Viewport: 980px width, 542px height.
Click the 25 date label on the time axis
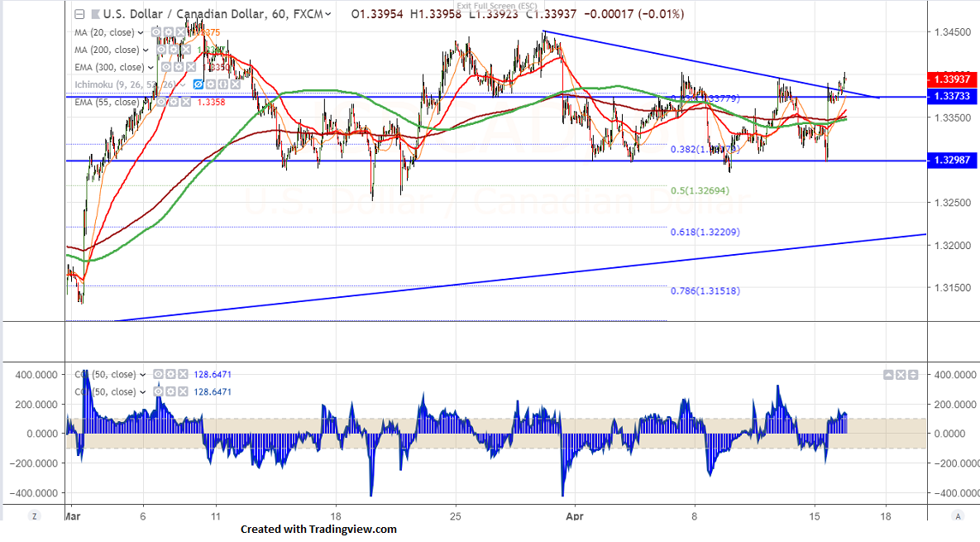[x=456, y=516]
